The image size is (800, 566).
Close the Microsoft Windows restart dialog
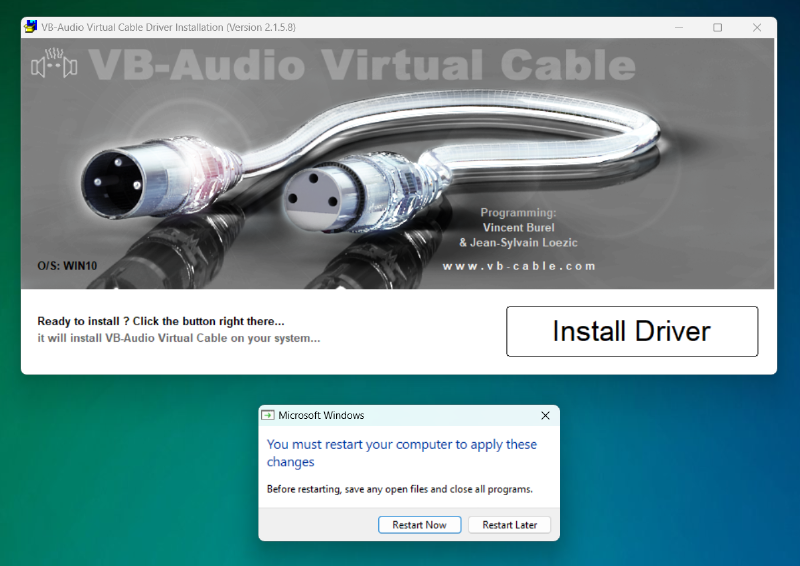pyautogui.click(x=545, y=415)
